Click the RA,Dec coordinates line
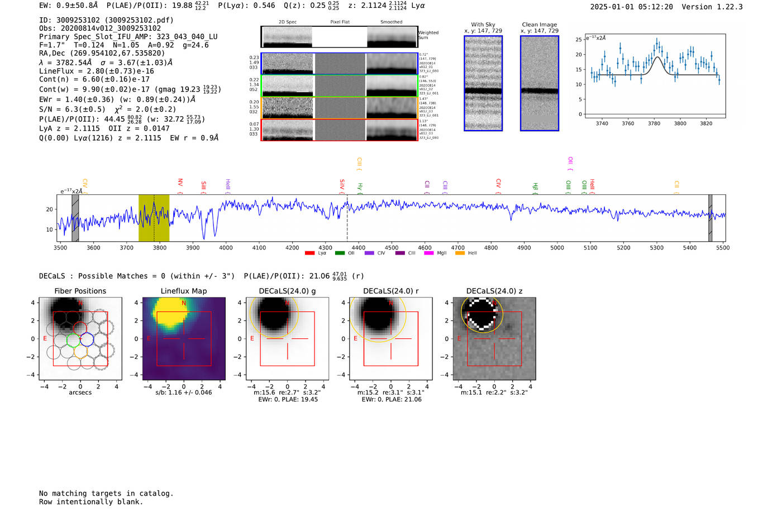Image resolution: width=782 pixels, height=532 pixels. click(102, 53)
